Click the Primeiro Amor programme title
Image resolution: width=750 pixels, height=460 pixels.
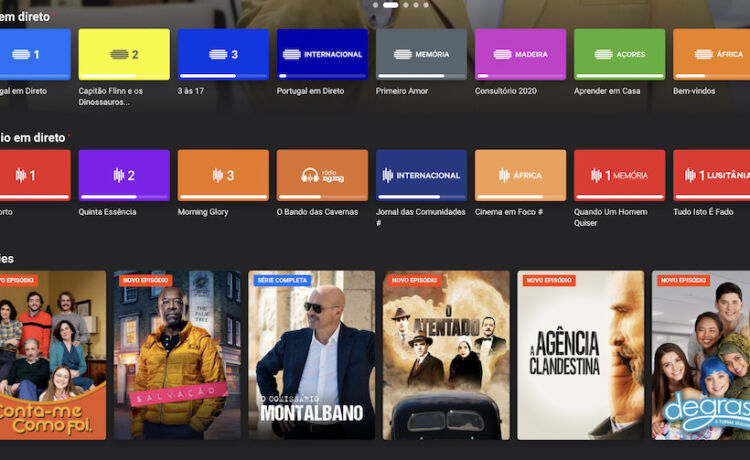pyautogui.click(x=402, y=91)
